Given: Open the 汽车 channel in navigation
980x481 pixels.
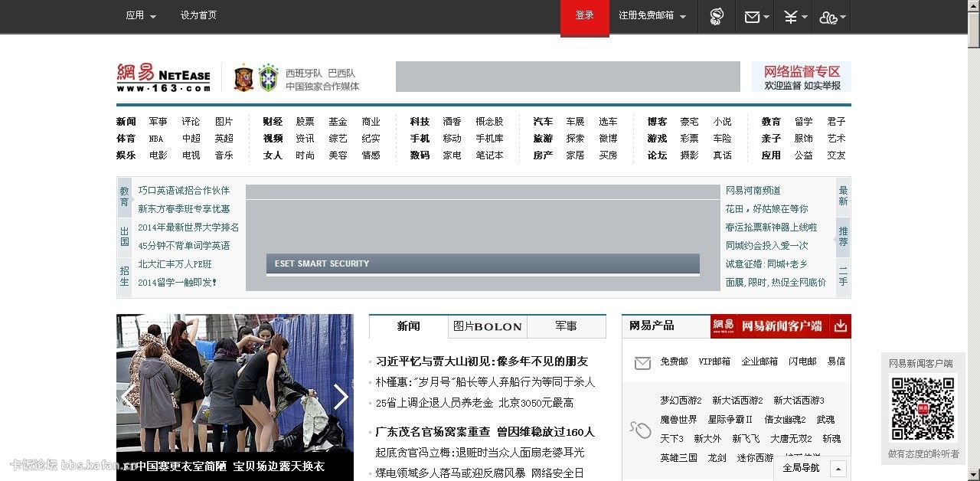Looking at the screenshot, I should pyautogui.click(x=543, y=122).
